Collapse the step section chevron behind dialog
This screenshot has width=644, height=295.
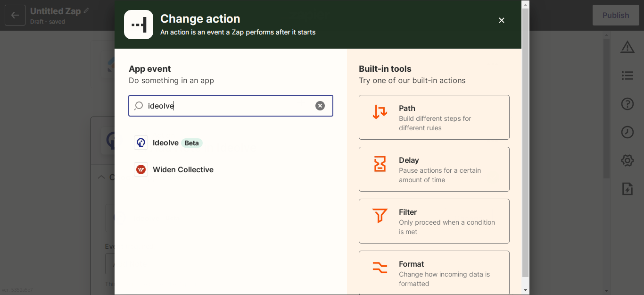pyautogui.click(x=101, y=177)
